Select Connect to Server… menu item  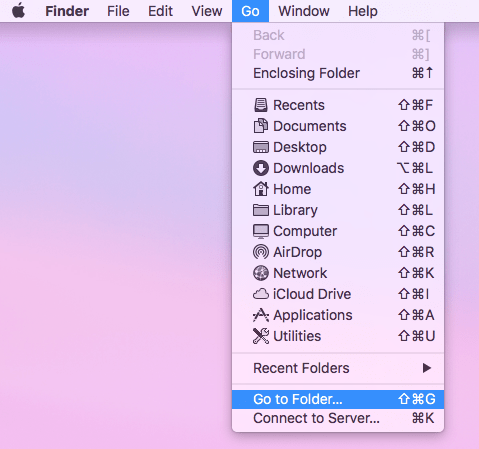(338, 418)
